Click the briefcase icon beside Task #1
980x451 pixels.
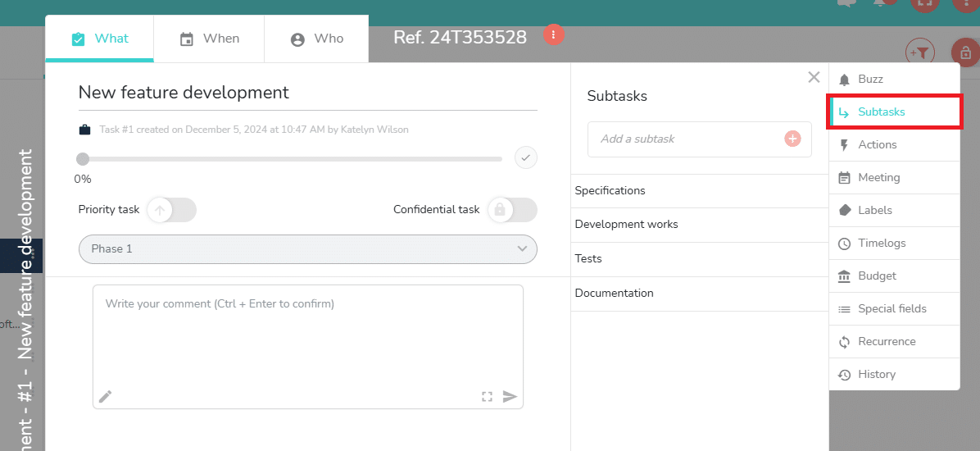click(84, 130)
